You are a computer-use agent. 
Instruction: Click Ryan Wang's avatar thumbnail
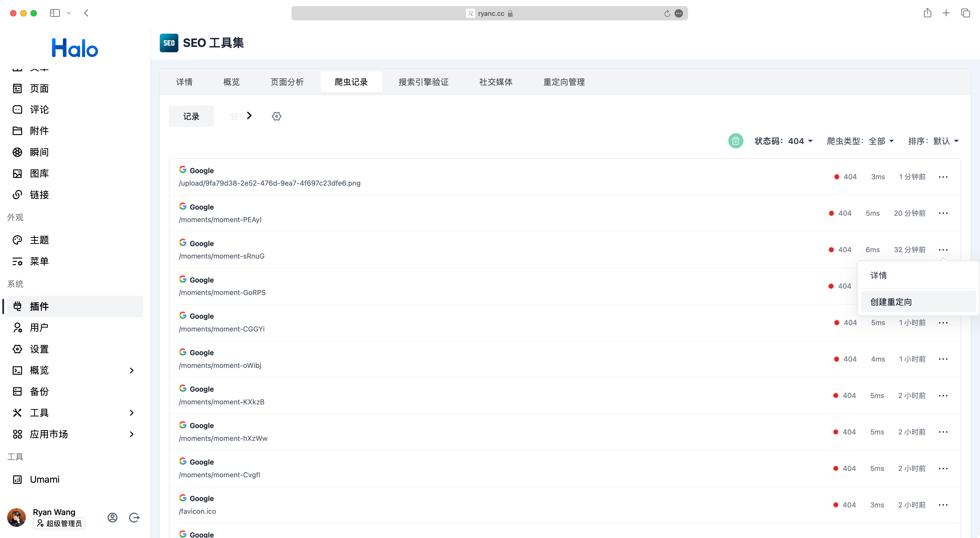(16, 517)
